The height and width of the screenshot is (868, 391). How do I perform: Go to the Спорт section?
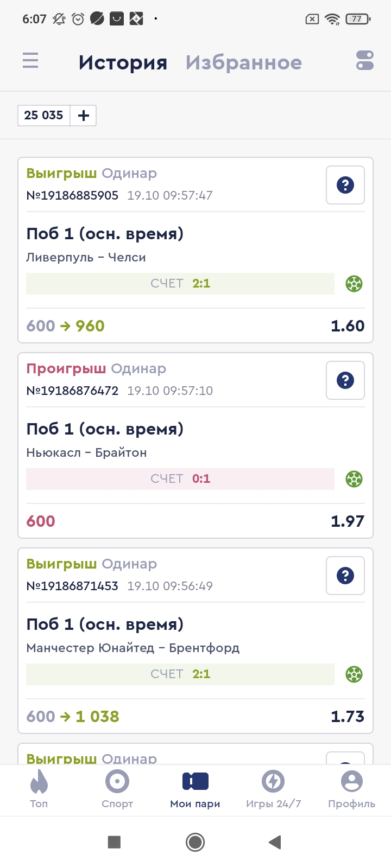point(117,788)
